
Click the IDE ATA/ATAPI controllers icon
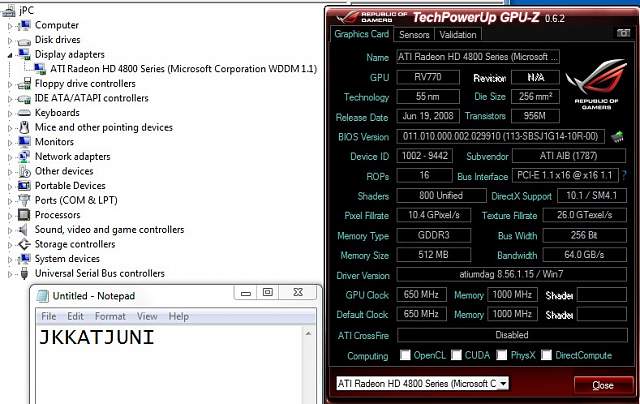click(x=24, y=98)
